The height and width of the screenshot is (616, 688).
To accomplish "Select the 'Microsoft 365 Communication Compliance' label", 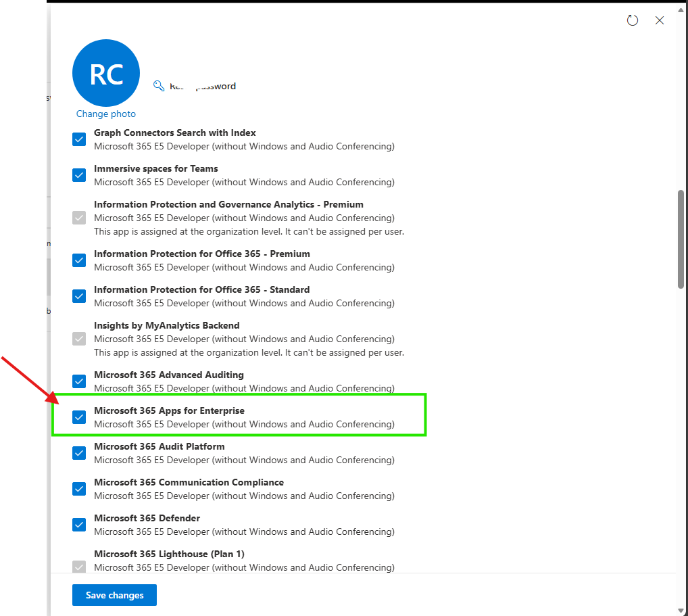I will pyautogui.click(x=189, y=482).
